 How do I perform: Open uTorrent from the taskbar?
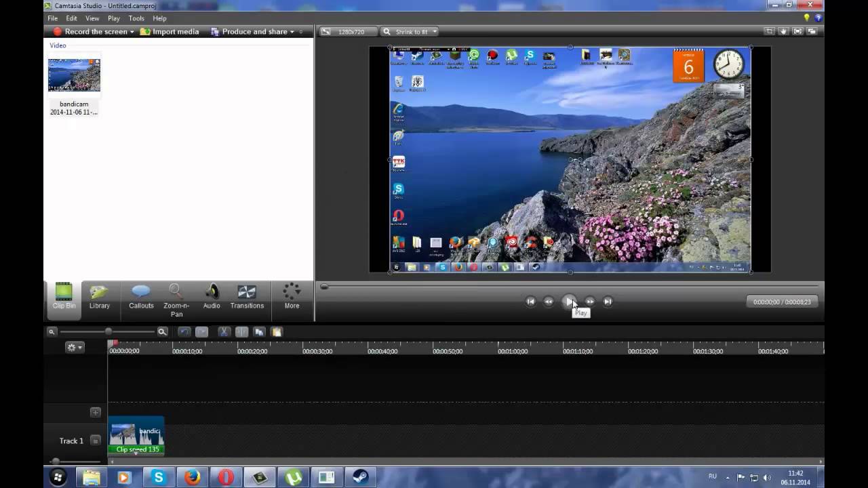[x=294, y=478]
